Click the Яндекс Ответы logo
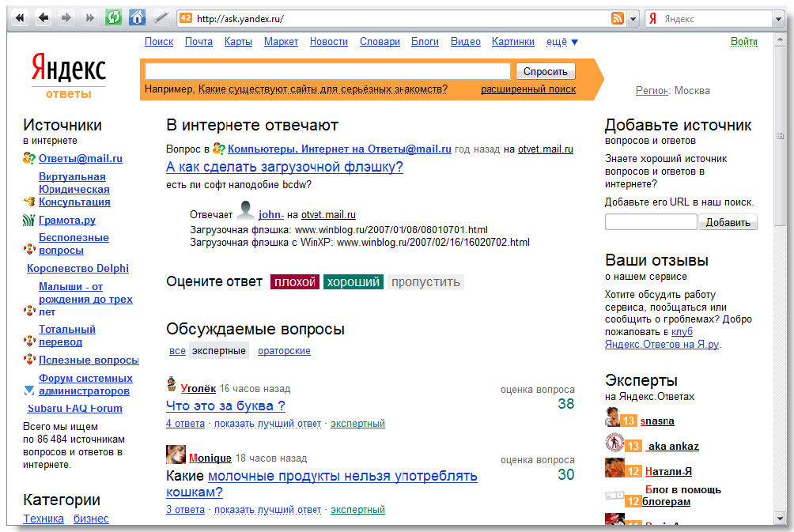The height and width of the screenshot is (532, 794). point(69,77)
